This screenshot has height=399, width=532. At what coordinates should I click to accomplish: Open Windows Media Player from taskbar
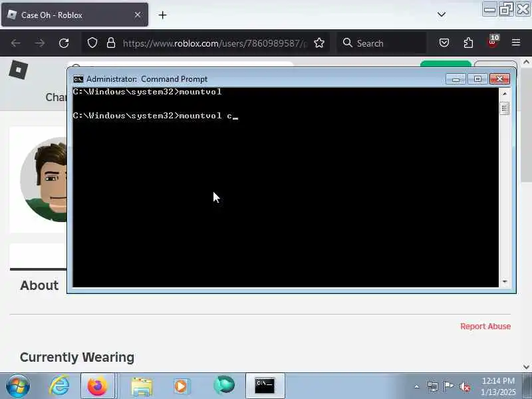click(182, 386)
